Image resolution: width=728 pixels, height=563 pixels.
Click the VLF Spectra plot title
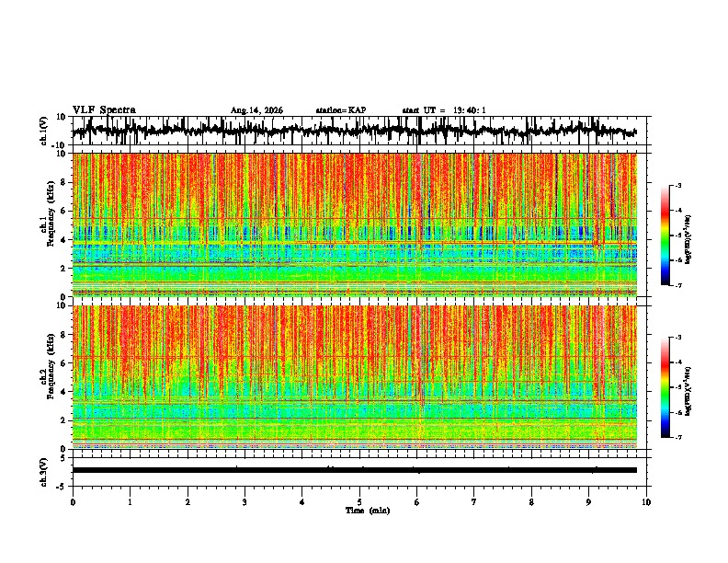click(x=104, y=110)
